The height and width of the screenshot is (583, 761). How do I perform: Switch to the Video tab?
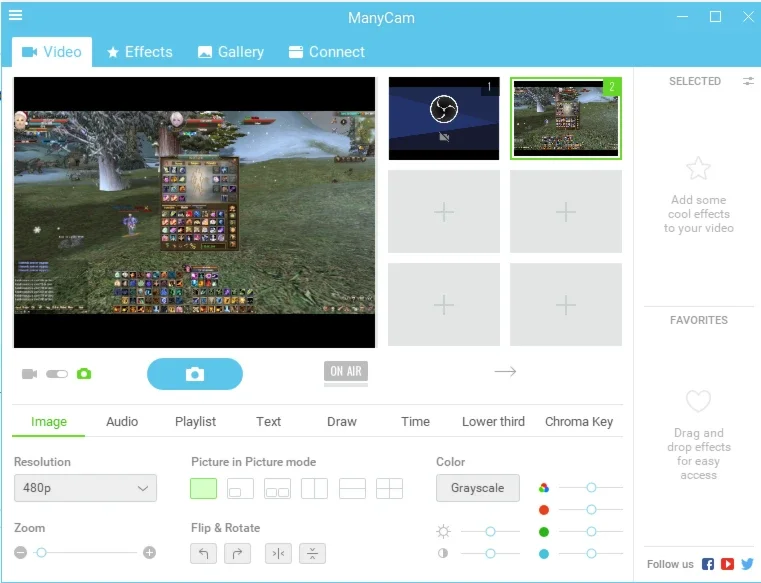point(52,52)
